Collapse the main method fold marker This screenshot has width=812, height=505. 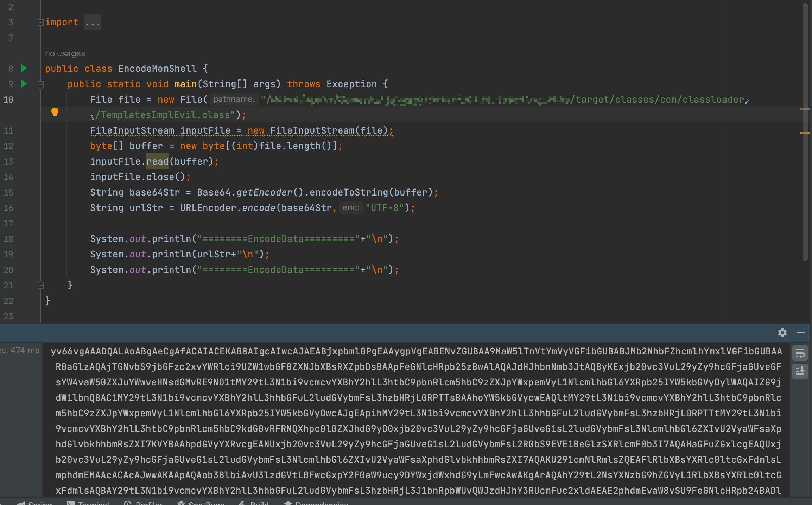(x=40, y=84)
